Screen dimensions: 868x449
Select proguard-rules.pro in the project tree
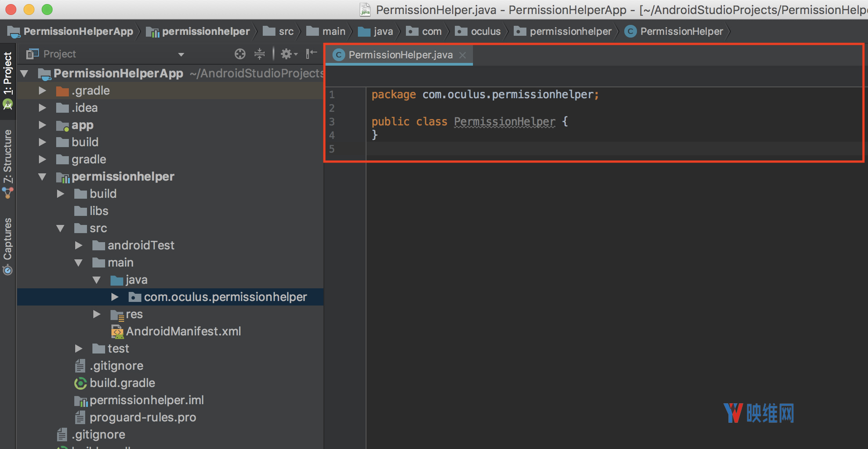[142, 417]
